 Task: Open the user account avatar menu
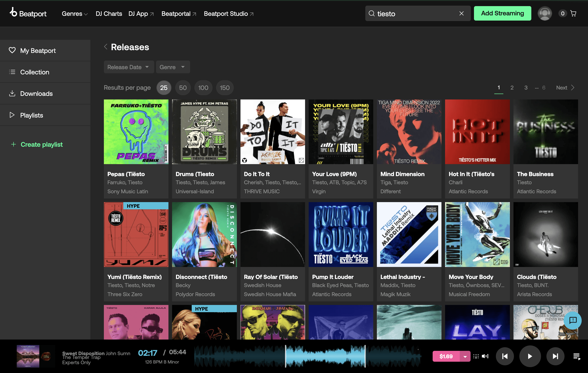pos(545,13)
